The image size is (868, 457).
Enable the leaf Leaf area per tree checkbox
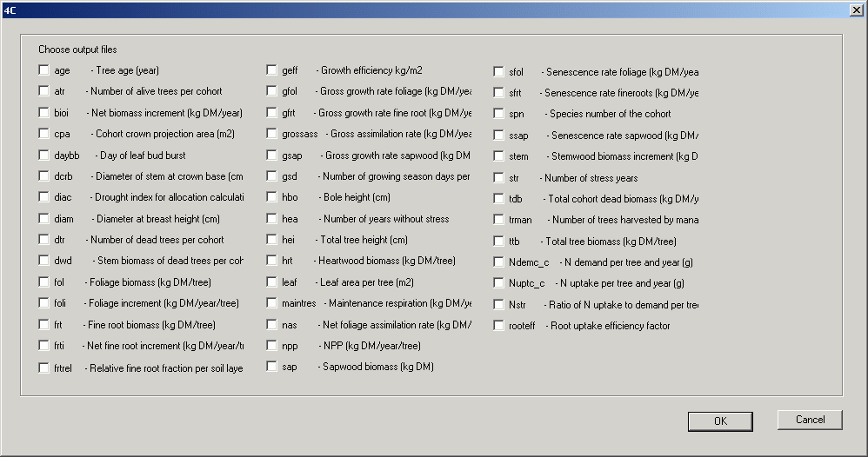coord(272,282)
